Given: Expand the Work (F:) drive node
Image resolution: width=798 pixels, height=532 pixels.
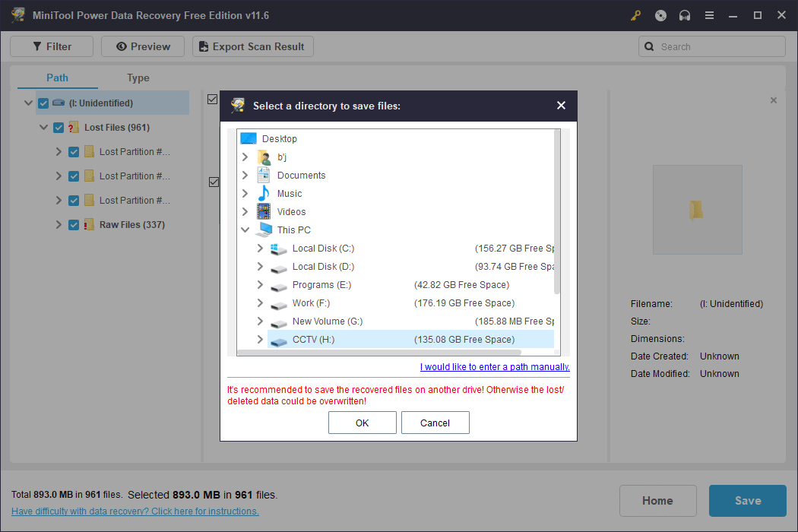Looking at the screenshot, I should click(260, 303).
